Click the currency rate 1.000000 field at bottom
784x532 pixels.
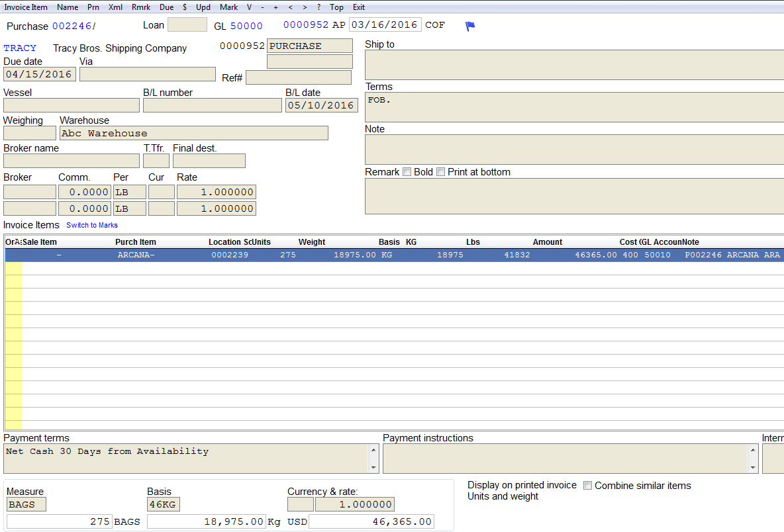[354, 504]
